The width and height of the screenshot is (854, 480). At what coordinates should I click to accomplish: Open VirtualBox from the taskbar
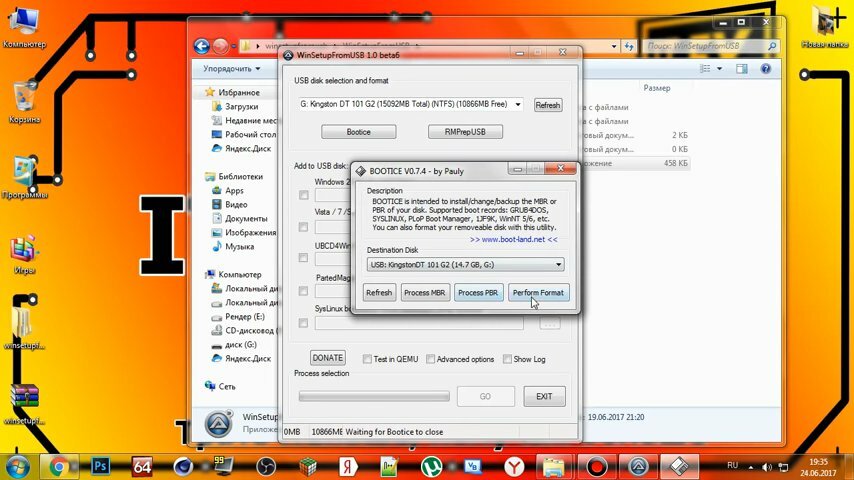pyautogui.click(x=472, y=467)
